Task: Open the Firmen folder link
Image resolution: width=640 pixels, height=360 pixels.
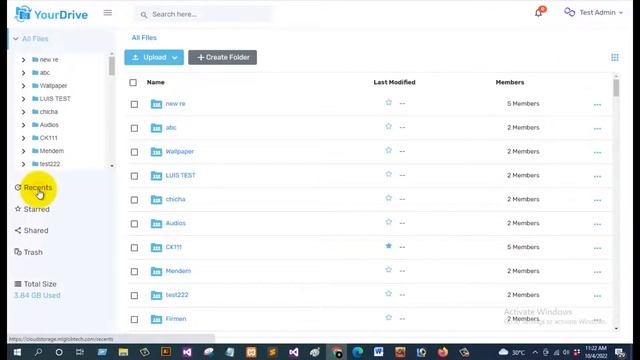Action: tap(176, 319)
